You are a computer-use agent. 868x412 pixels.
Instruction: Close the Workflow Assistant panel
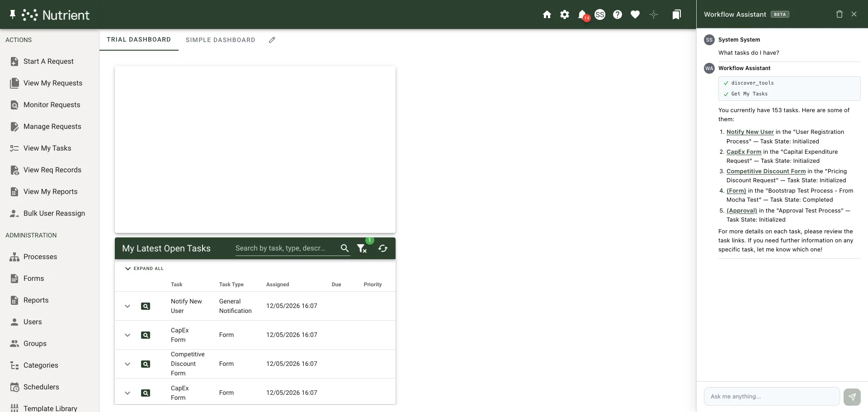pos(854,14)
